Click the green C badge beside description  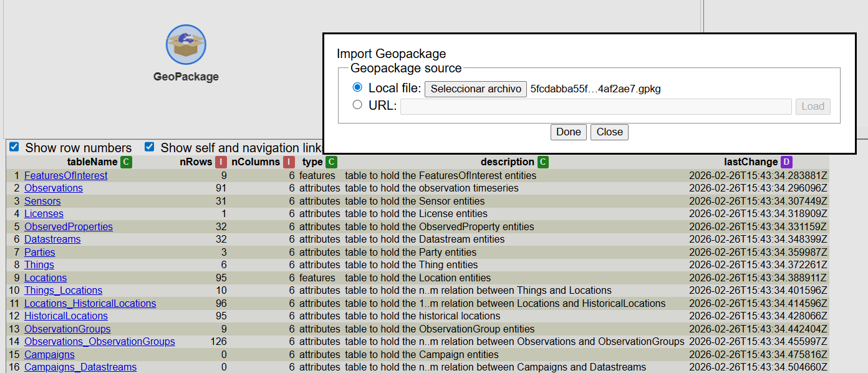(x=543, y=162)
